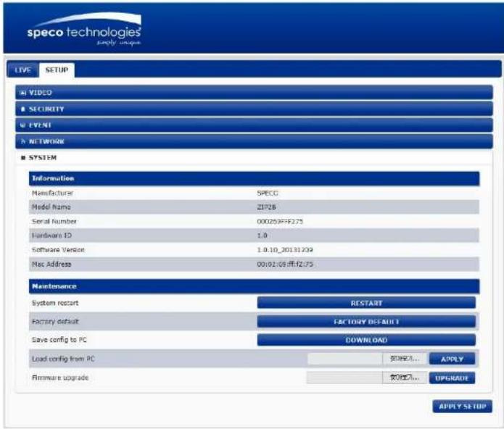This screenshot has width=504, height=429.
Task: Expand the SECURITY section
Action: tap(254, 109)
